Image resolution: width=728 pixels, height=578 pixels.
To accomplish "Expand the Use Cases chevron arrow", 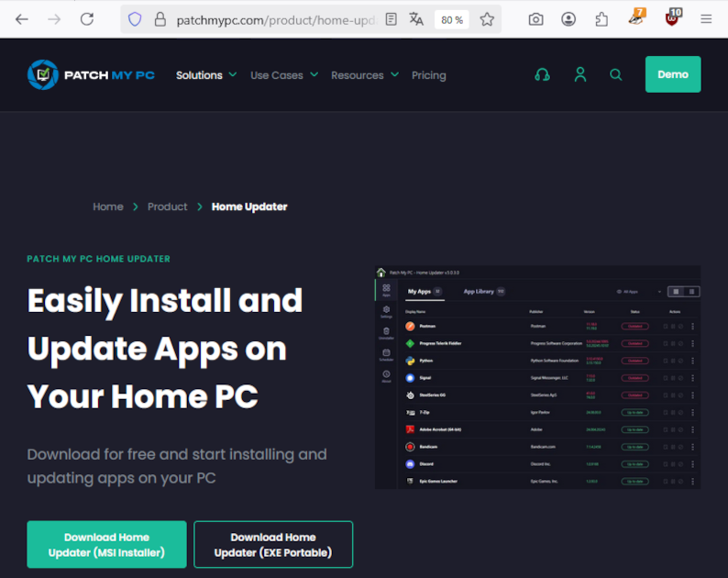I will (314, 75).
